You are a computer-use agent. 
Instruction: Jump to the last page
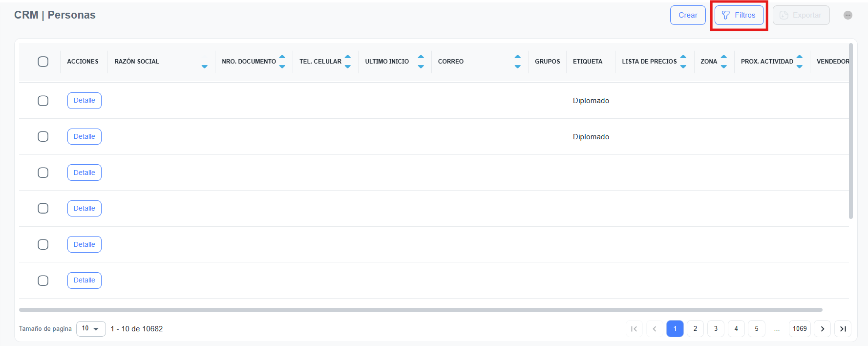pos(843,329)
